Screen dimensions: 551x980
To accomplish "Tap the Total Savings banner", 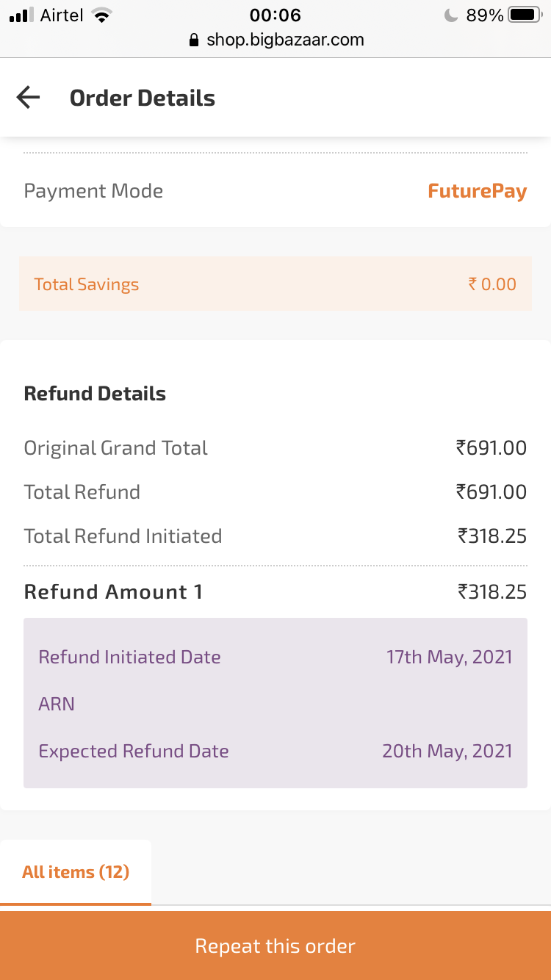I will (x=275, y=284).
